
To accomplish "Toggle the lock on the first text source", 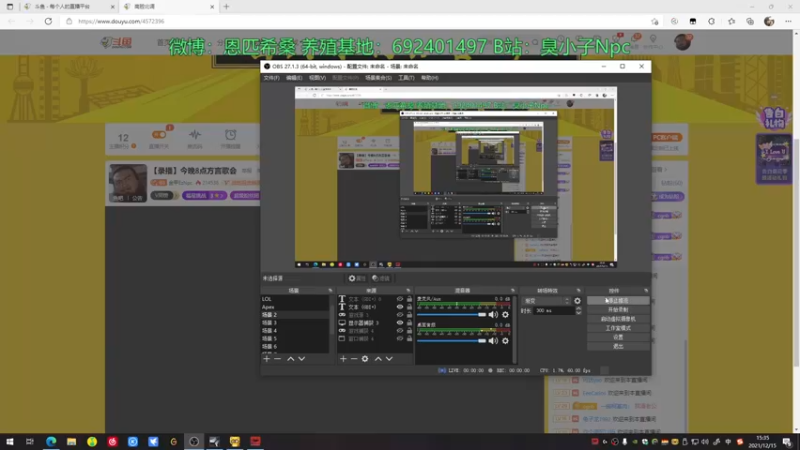I will point(409,299).
